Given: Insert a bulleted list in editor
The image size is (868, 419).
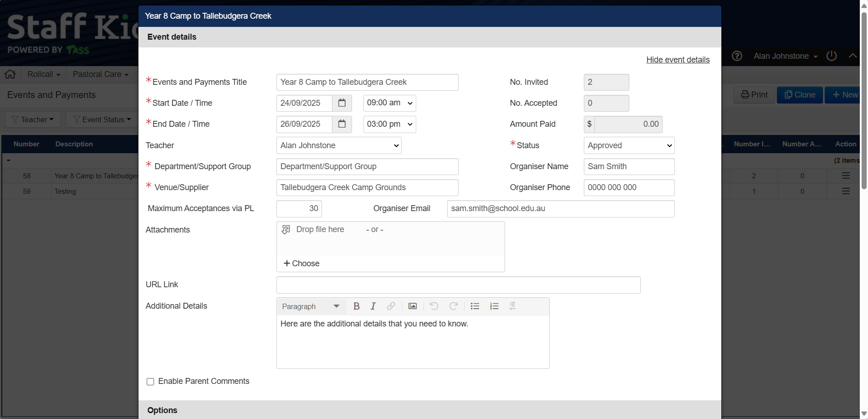Looking at the screenshot, I should (x=475, y=306).
